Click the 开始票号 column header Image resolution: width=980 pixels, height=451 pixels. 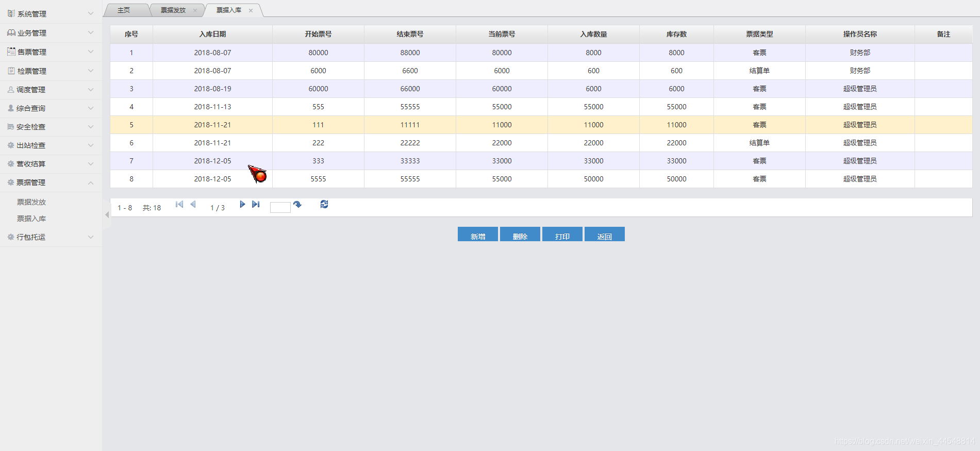318,34
